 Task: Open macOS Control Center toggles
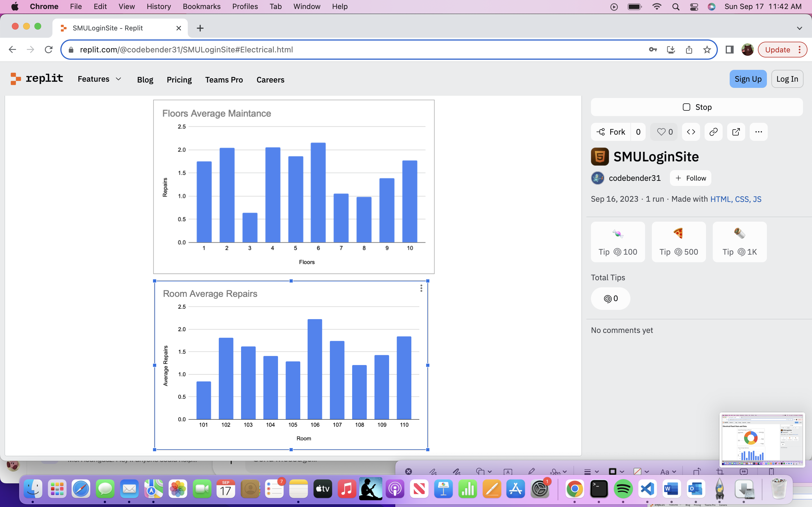point(694,7)
